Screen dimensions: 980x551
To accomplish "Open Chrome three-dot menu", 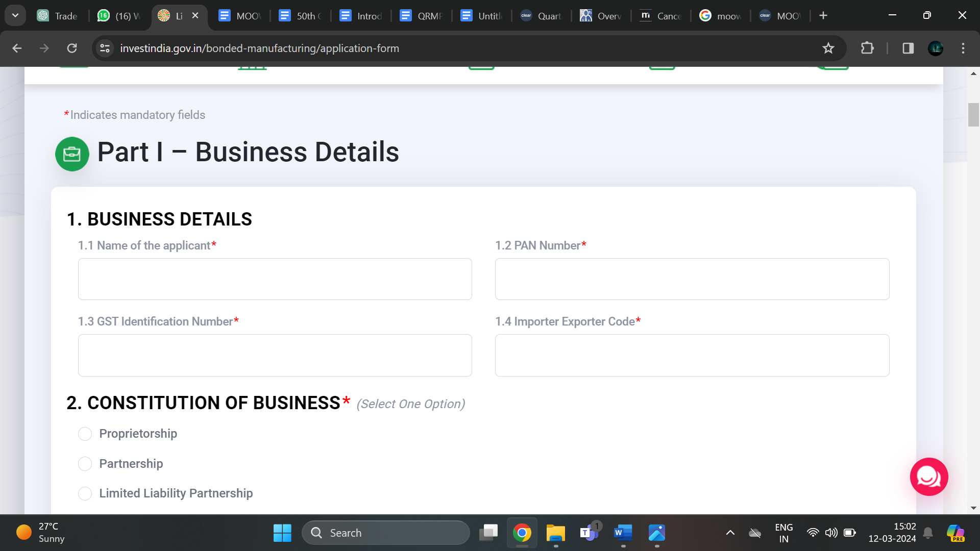I will (963, 48).
